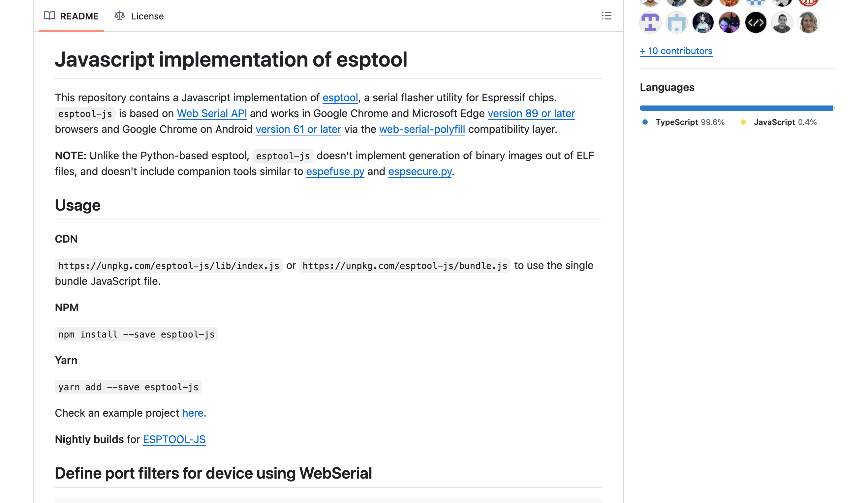Click the example project 'here' link
The image size is (868, 503).
point(193,413)
